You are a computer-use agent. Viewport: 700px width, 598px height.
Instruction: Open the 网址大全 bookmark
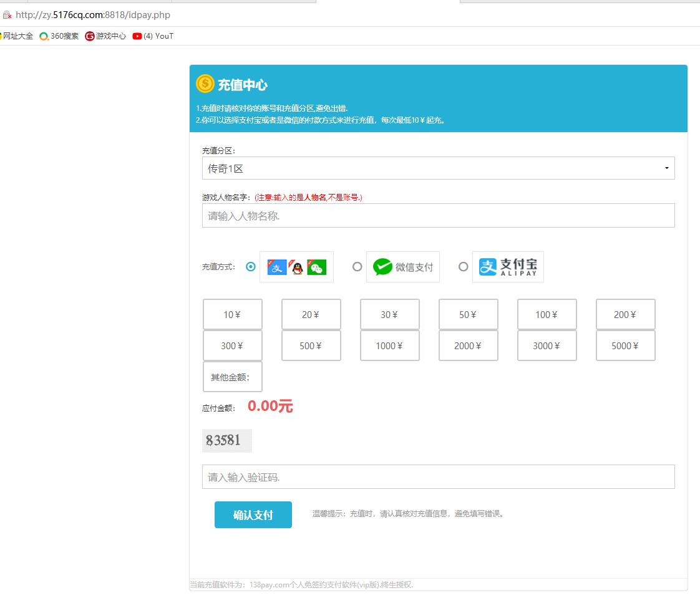[x=17, y=36]
